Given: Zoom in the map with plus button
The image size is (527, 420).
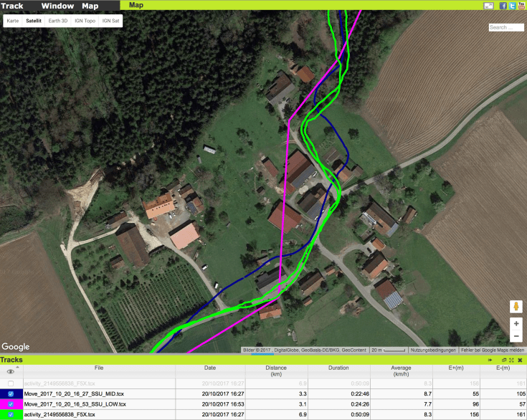Looking at the screenshot, I should click(x=516, y=323).
